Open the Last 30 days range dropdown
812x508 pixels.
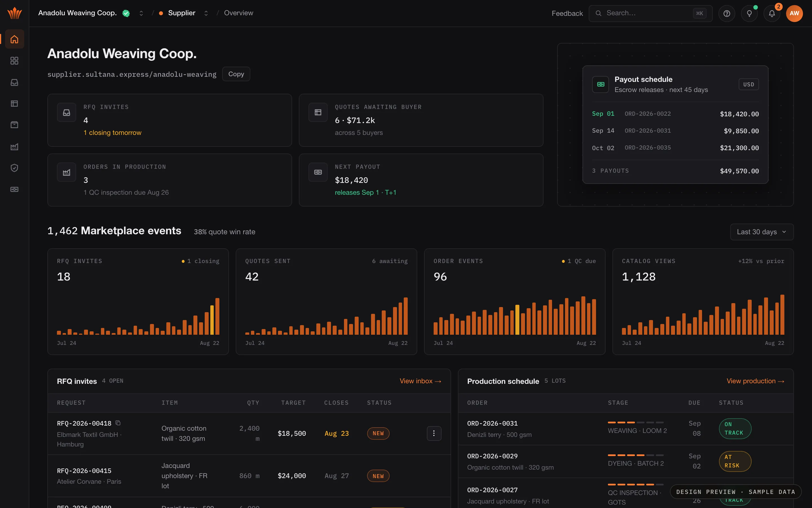tap(762, 232)
